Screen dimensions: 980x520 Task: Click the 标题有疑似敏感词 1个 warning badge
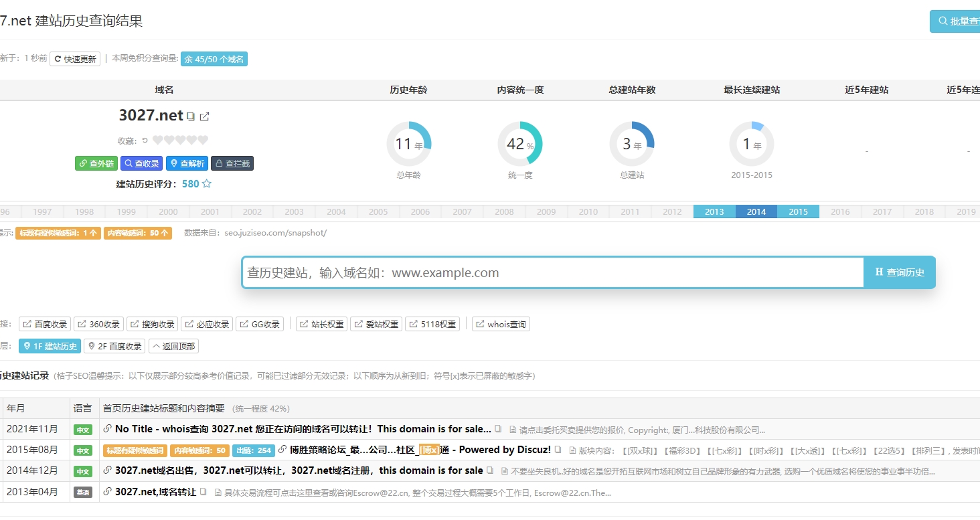58,233
